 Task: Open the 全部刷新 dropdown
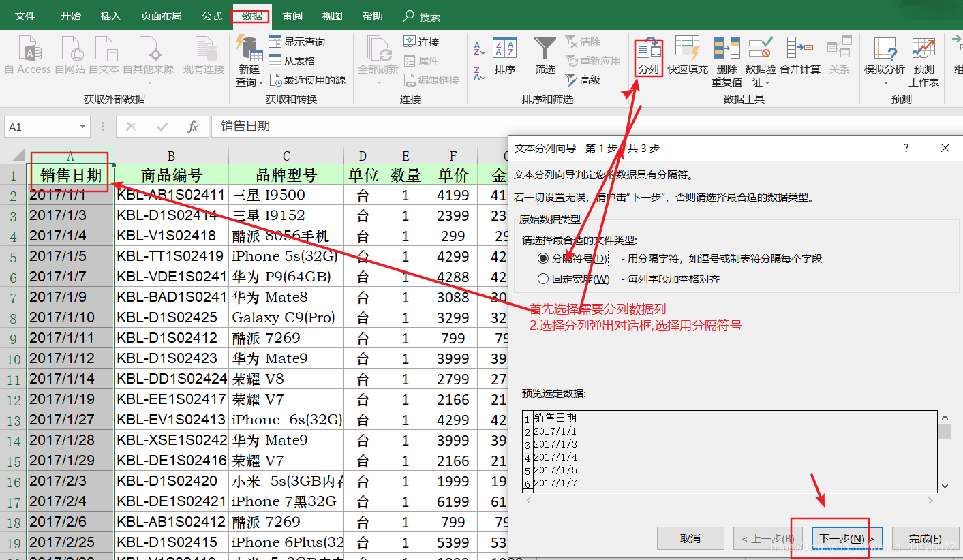pos(378,61)
